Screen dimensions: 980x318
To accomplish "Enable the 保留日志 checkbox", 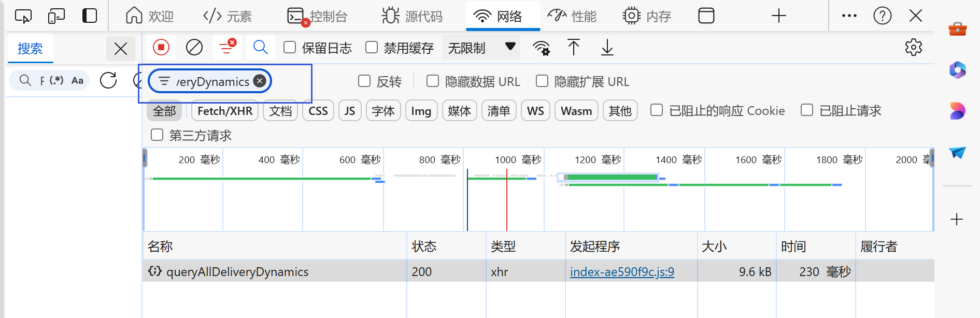I will click(290, 48).
